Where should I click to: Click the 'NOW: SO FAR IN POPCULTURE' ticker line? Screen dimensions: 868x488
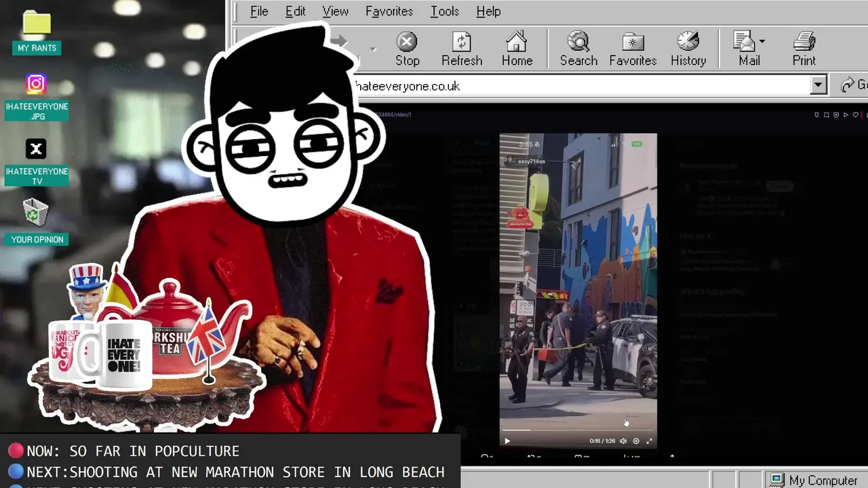click(124, 451)
